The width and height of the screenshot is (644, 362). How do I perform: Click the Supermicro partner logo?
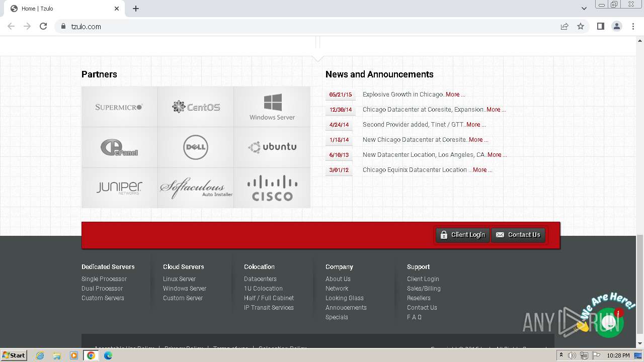tap(119, 107)
